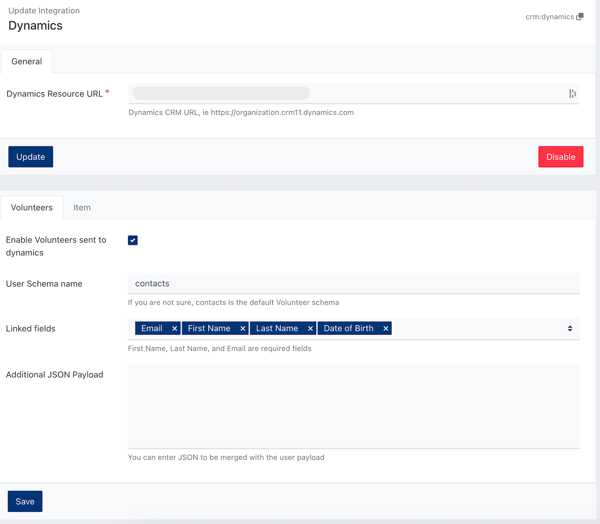The image size is (600, 524).
Task: Click the Dynamics CRM URL hint text
Action: tap(241, 113)
